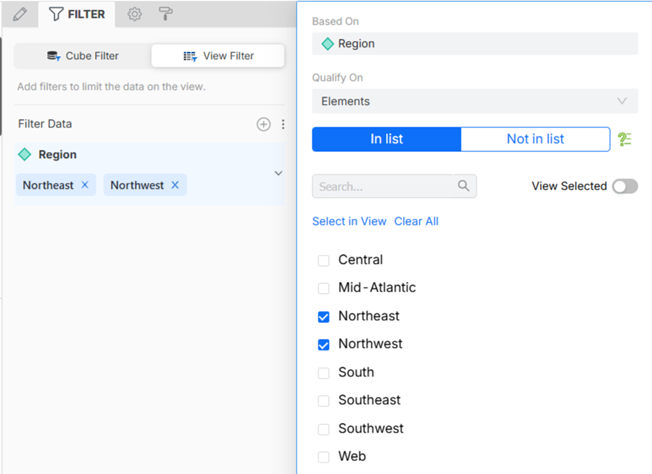
Task: Open the Based On Region field
Action: pyautogui.click(x=474, y=44)
